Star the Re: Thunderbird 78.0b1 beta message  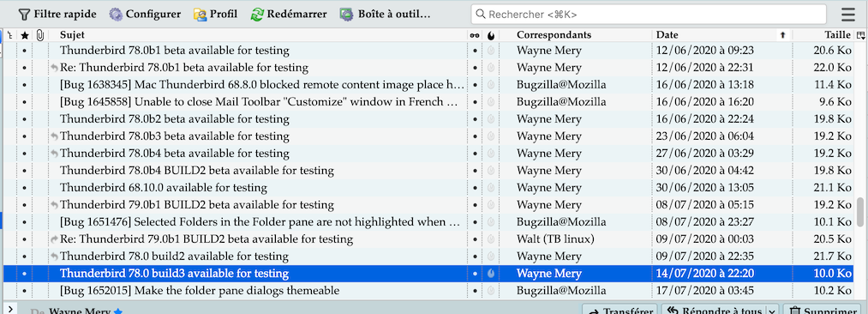click(24, 68)
